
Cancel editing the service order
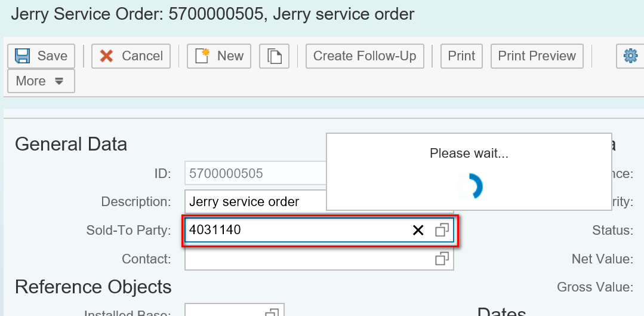point(131,56)
